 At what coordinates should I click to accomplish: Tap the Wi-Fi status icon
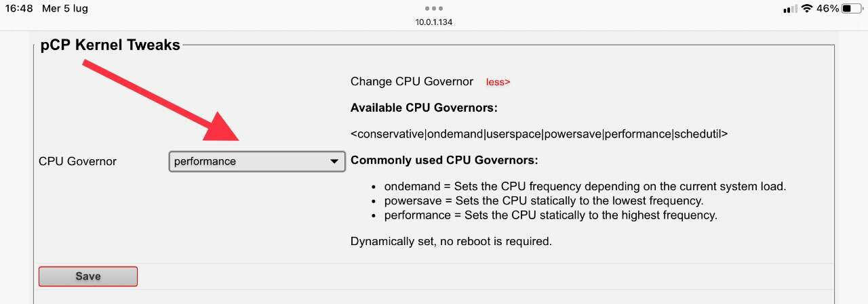coord(807,9)
